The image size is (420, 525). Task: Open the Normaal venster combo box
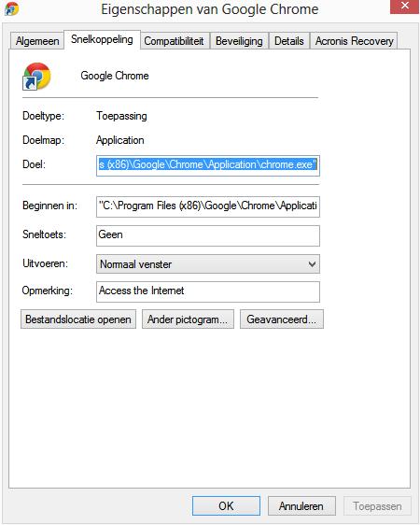click(x=208, y=264)
